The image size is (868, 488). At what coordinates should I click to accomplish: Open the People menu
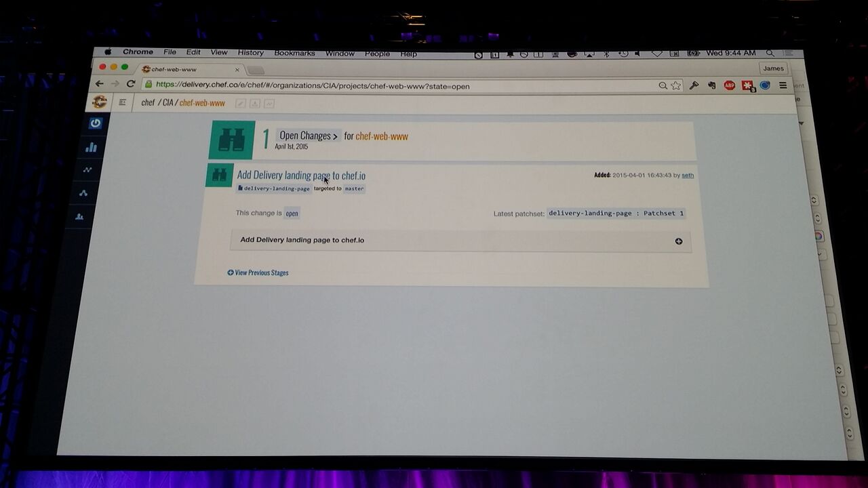pos(377,54)
